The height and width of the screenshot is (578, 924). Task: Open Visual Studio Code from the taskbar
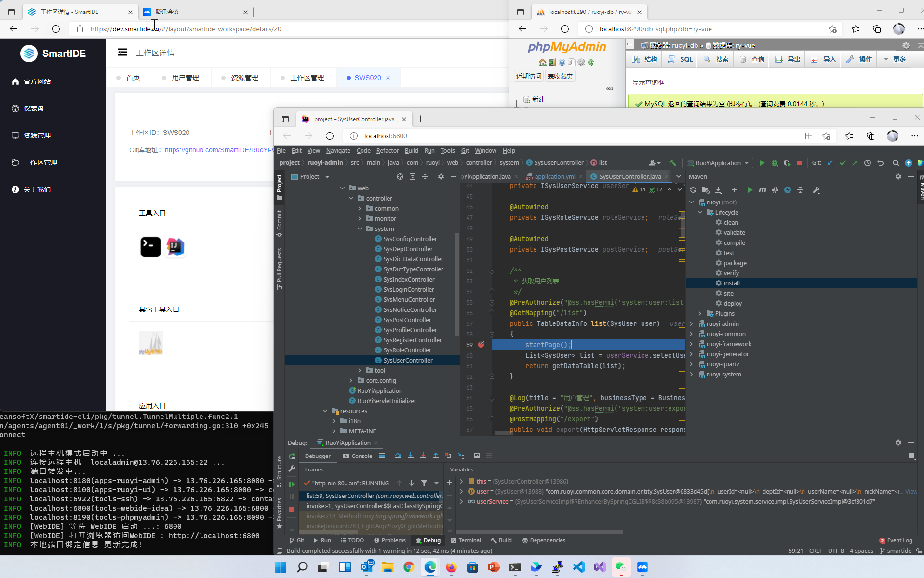[579, 567]
